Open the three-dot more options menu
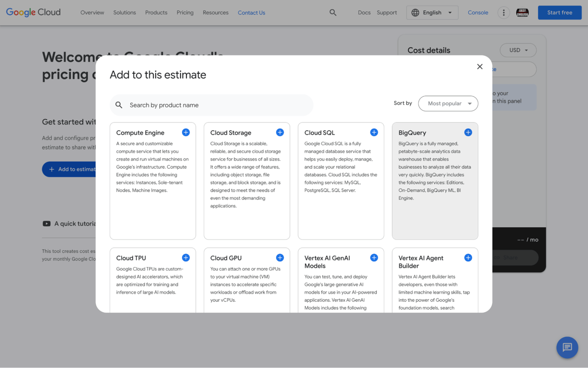Screen dimensions: 588x368 504,12
